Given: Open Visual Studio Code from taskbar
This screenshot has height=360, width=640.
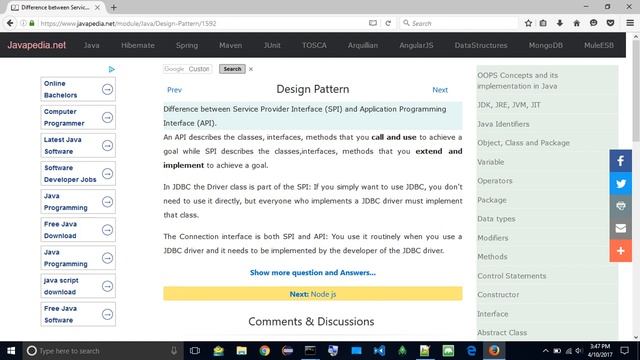Looking at the screenshot, I should coord(379,351).
